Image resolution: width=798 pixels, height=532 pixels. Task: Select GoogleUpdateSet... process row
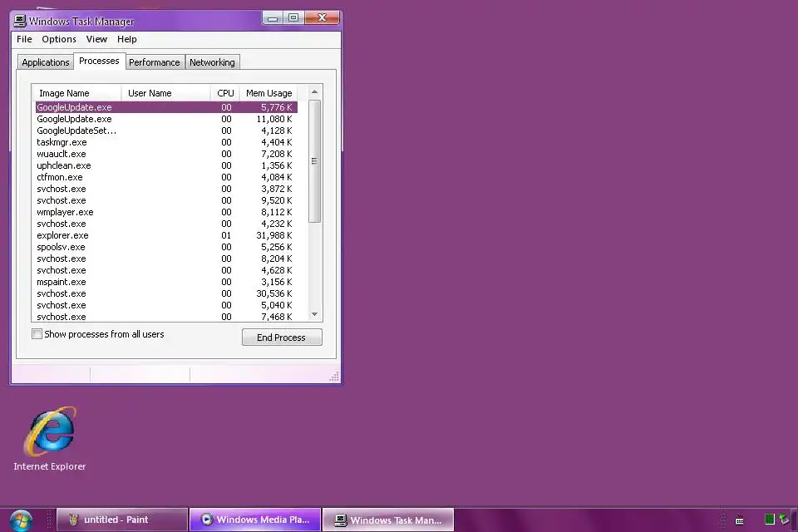[166, 131]
